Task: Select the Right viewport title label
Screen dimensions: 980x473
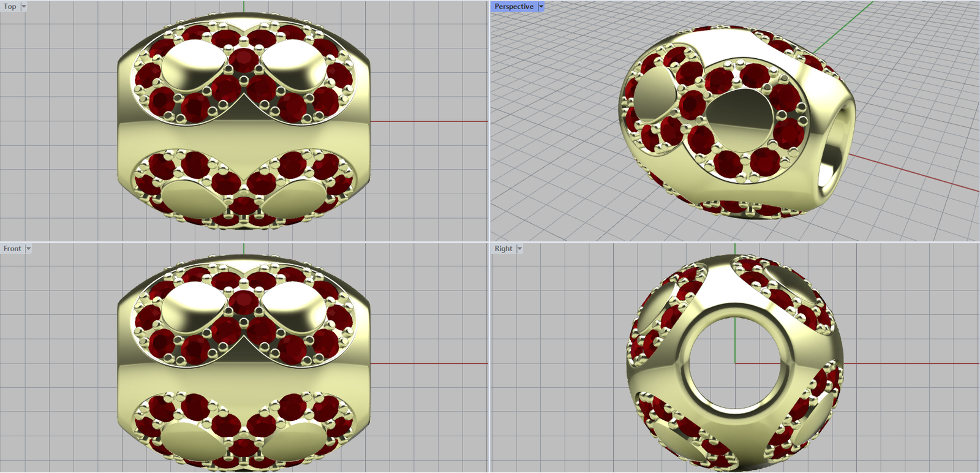Action: coord(503,249)
